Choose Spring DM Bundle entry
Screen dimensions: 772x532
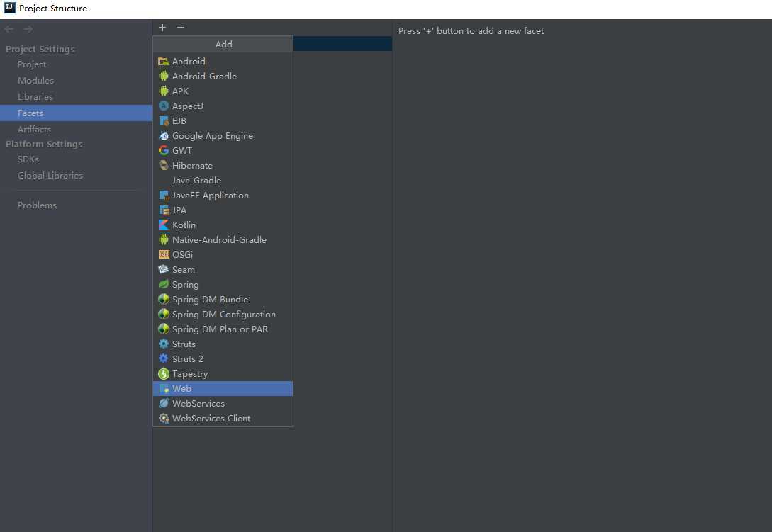pos(223,299)
